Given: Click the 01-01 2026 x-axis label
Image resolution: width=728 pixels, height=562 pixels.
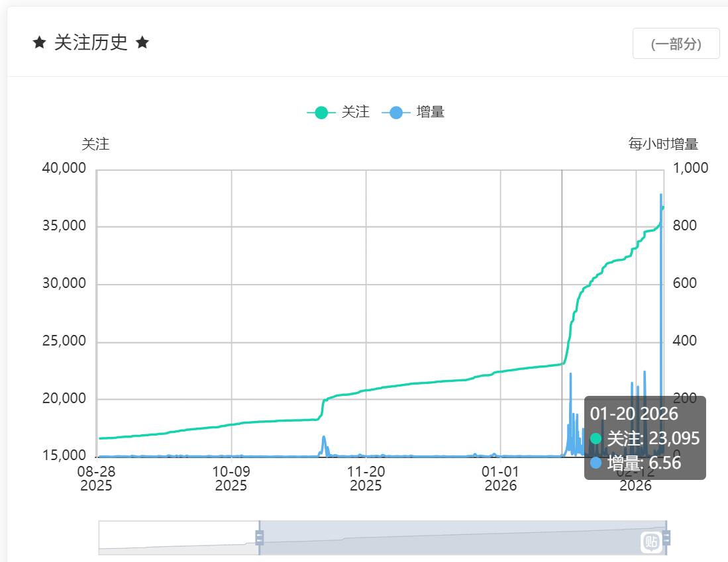Looking at the screenshot, I should (x=501, y=478).
